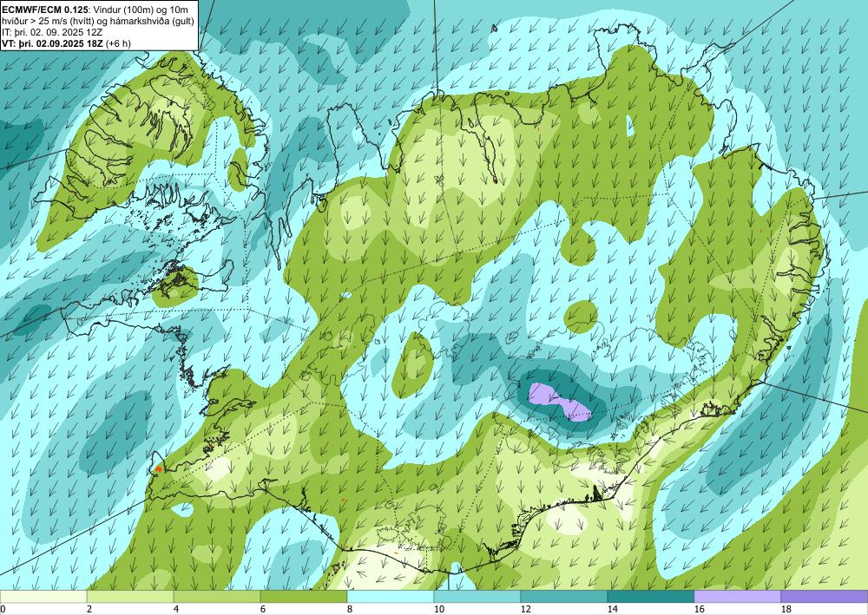The image size is (868, 615).
Task: Click the 8–10 m/s pale cyan legend swatch
Action: coord(391,597)
